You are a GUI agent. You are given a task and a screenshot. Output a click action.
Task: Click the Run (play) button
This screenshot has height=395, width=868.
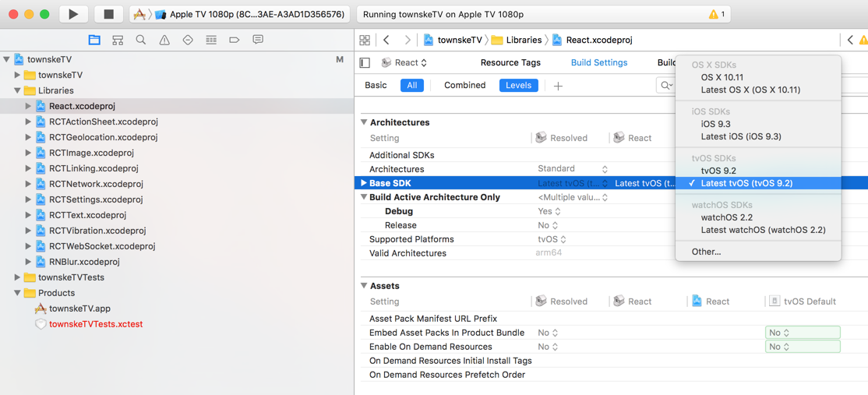point(73,14)
